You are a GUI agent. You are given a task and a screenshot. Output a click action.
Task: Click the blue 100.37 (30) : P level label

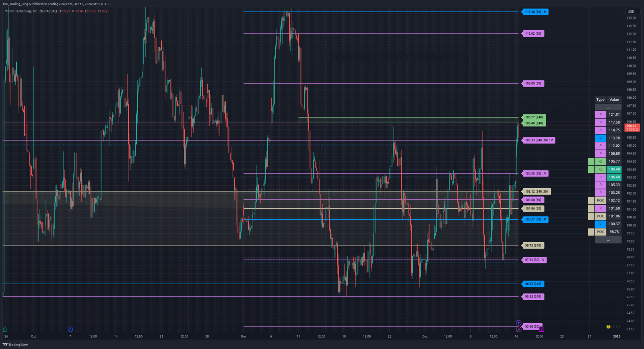coord(535,220)
